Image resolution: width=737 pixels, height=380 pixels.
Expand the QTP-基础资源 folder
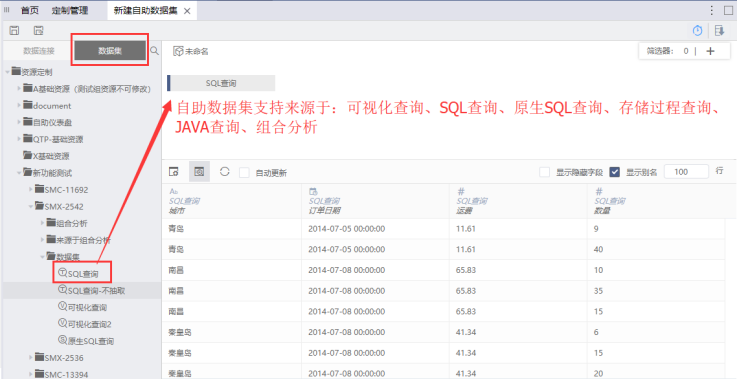(x=19, y=139)
